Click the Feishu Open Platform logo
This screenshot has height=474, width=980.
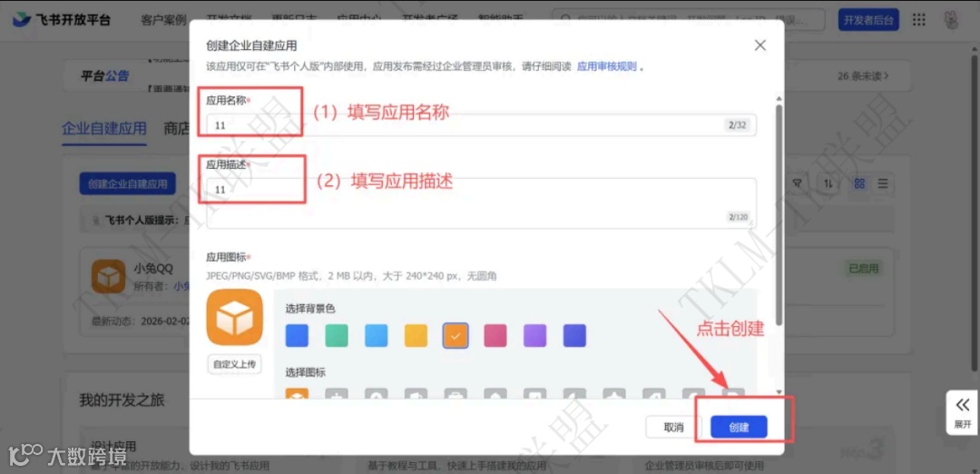62,20
